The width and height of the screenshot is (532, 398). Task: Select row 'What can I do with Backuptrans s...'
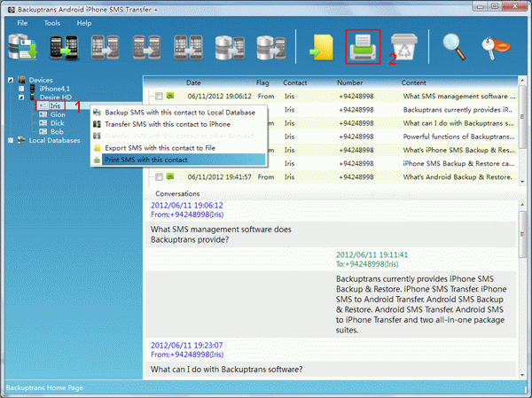tap(333, 123)
